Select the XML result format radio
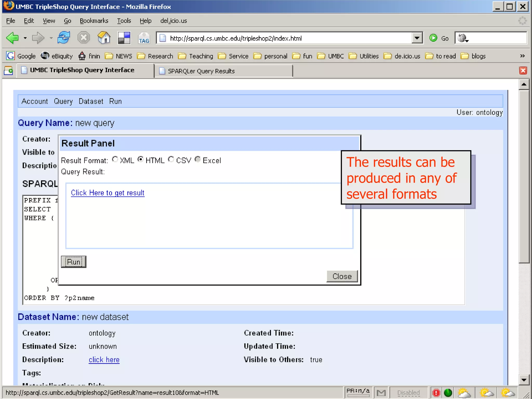Screen dimensions: 532x399 tap(115, 159)
